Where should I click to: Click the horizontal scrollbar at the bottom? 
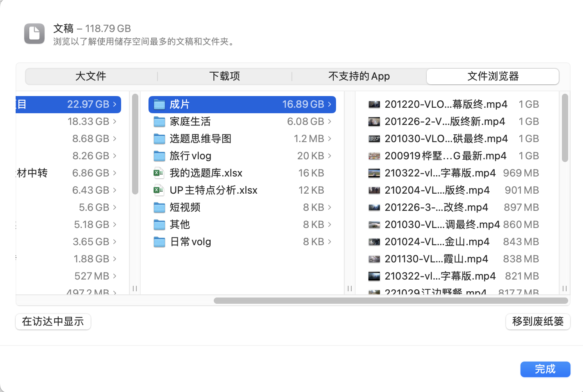pyautogui.click(x=391, y=301)
